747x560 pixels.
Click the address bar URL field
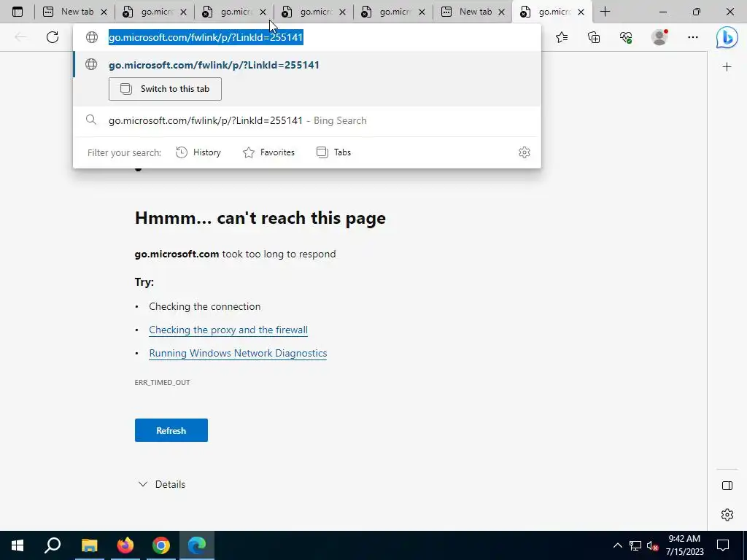(x=307, y=37)
